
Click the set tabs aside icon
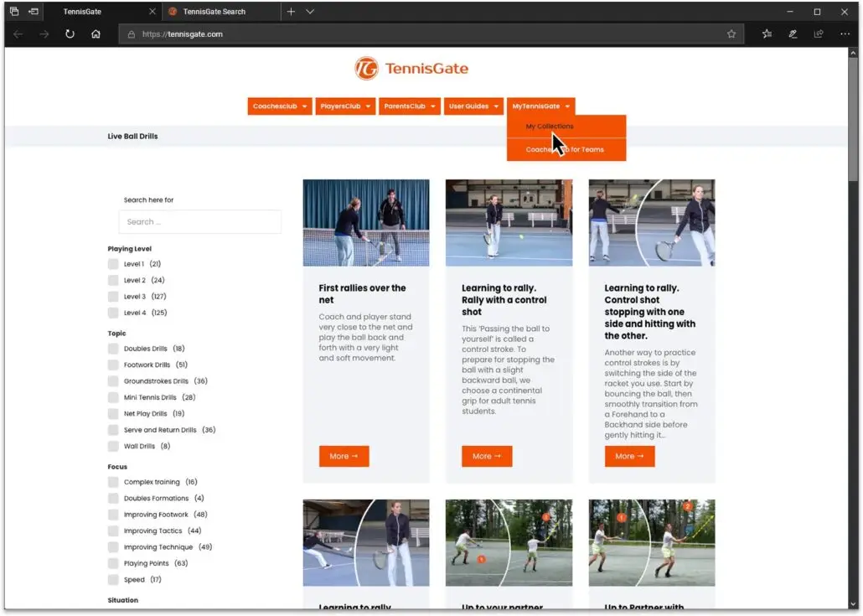[x=34, y=12]
